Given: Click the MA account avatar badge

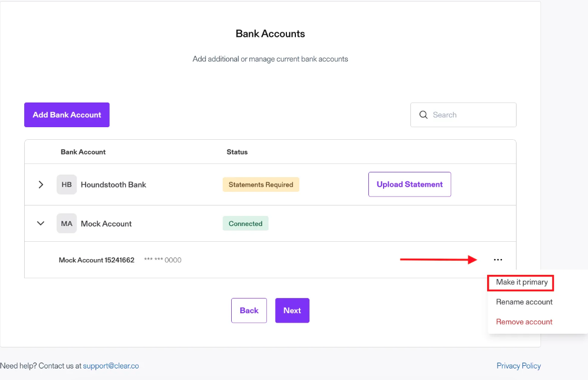Looking at the screenshot, I should click(x=67, y=223).
